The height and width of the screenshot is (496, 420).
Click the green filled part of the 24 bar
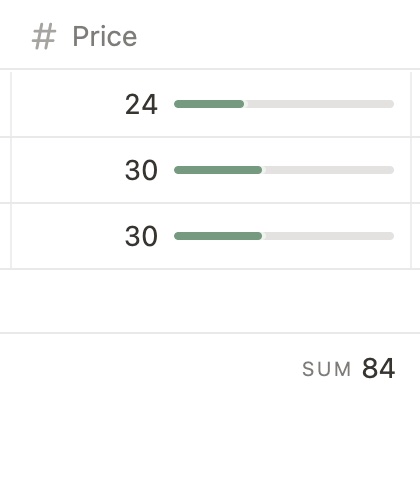pos(209,104)
